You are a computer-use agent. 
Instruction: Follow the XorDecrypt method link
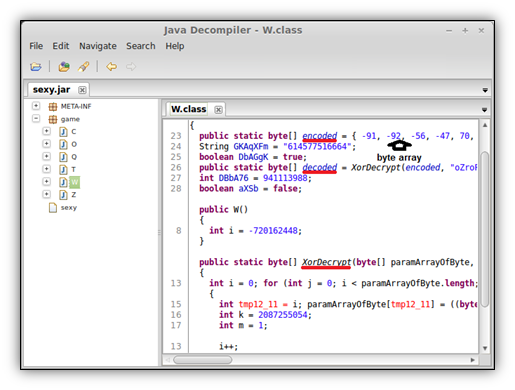326,262
